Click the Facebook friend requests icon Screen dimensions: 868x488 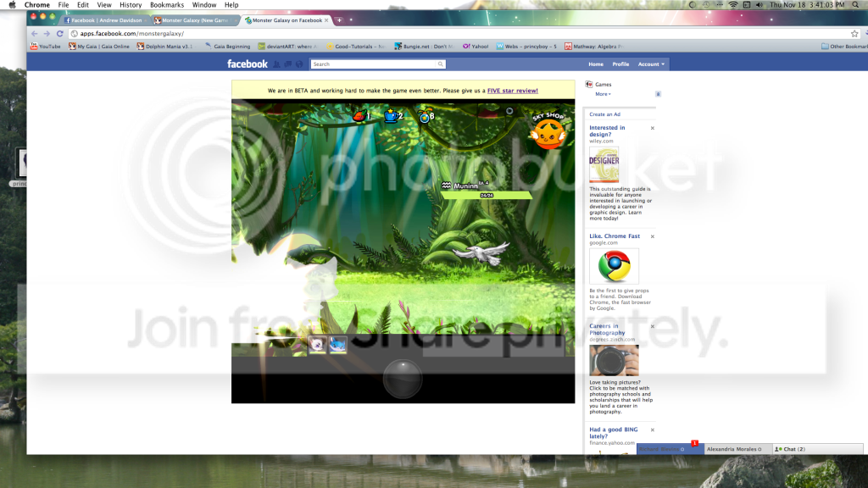tap(277, 64)
